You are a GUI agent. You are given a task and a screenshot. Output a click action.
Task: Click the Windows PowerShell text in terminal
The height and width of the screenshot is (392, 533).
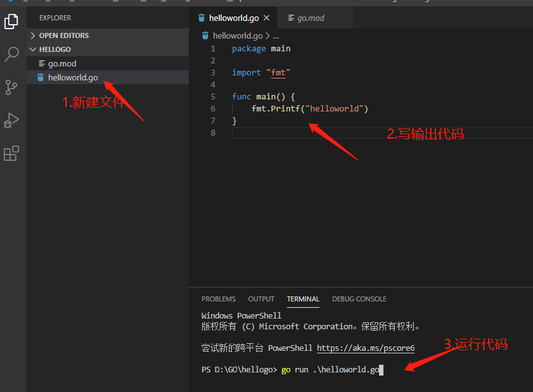(x=241, y=315)
